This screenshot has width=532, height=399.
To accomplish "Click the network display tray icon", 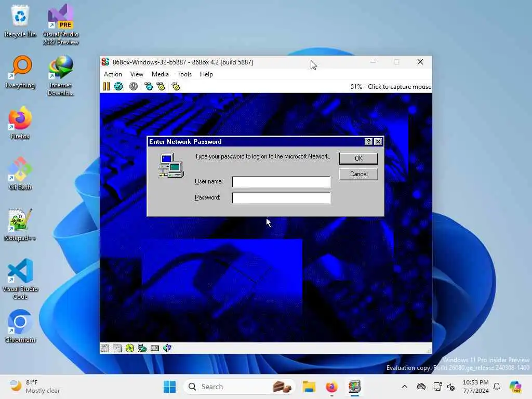I will pyautogui.click(x=437, y=387).
